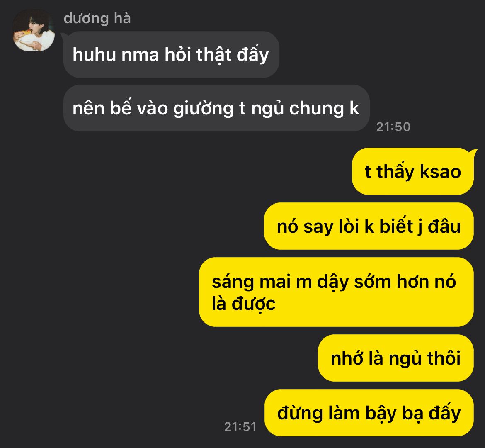
Task: Tap the sender name dương hà
Action: pos(97,18)
